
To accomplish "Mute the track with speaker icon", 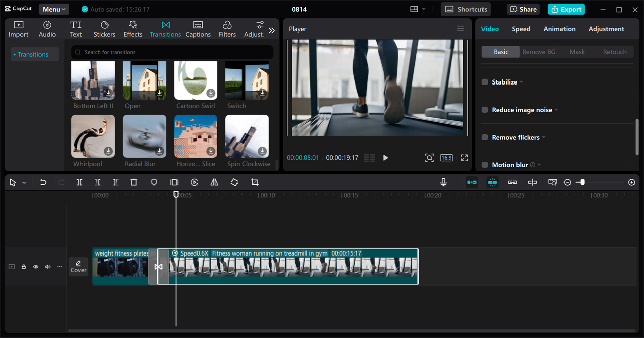I will coord(48,267).
